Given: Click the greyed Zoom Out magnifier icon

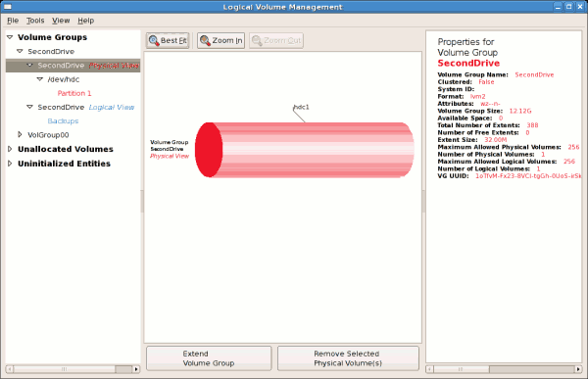Looking at the screenshot, I should click(257, 40).
